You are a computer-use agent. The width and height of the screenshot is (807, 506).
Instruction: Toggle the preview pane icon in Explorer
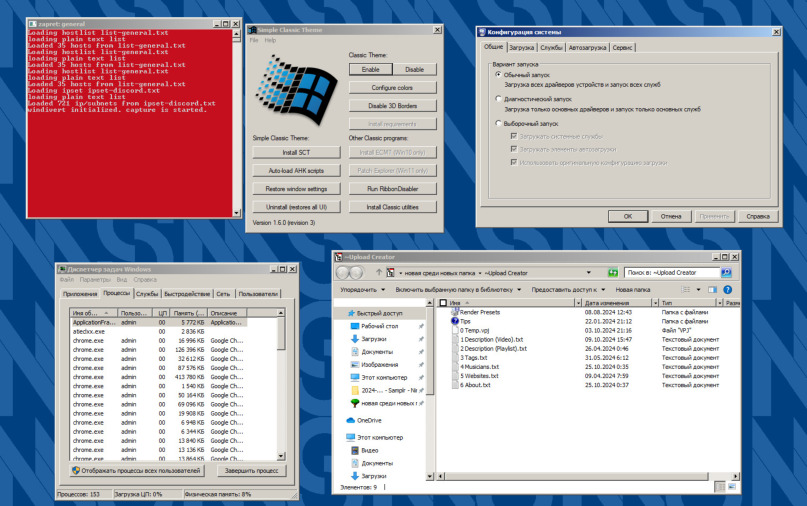tap(713, 289)
